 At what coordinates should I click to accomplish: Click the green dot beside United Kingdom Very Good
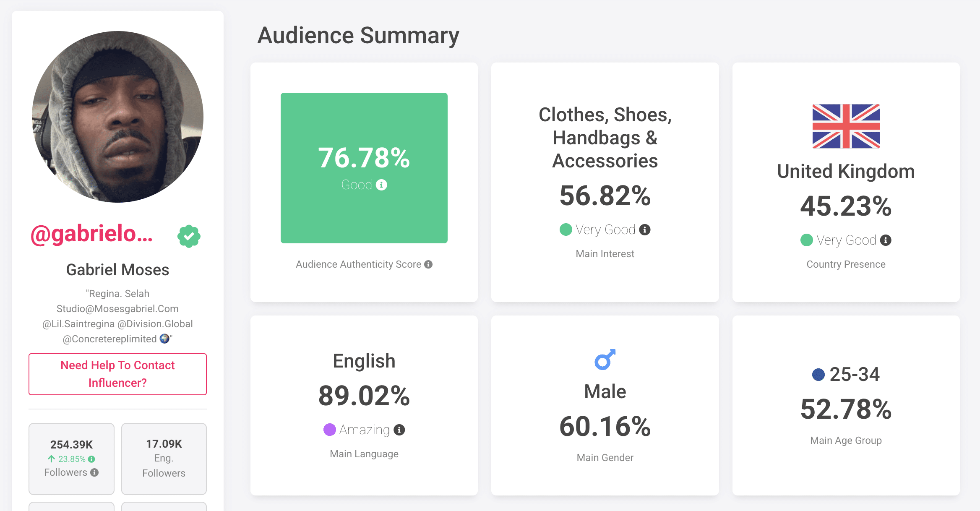coord(806,240)
